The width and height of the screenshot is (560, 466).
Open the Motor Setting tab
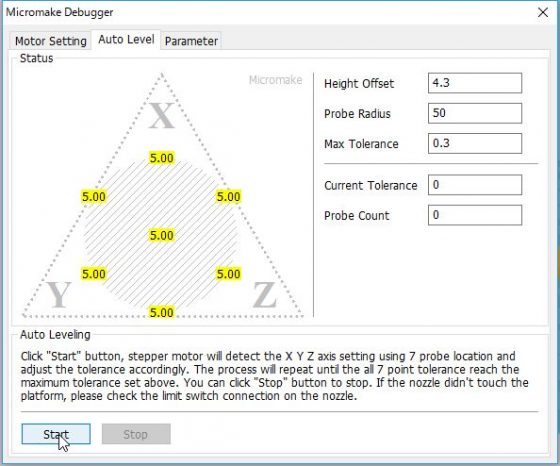[x=50, y=41]
